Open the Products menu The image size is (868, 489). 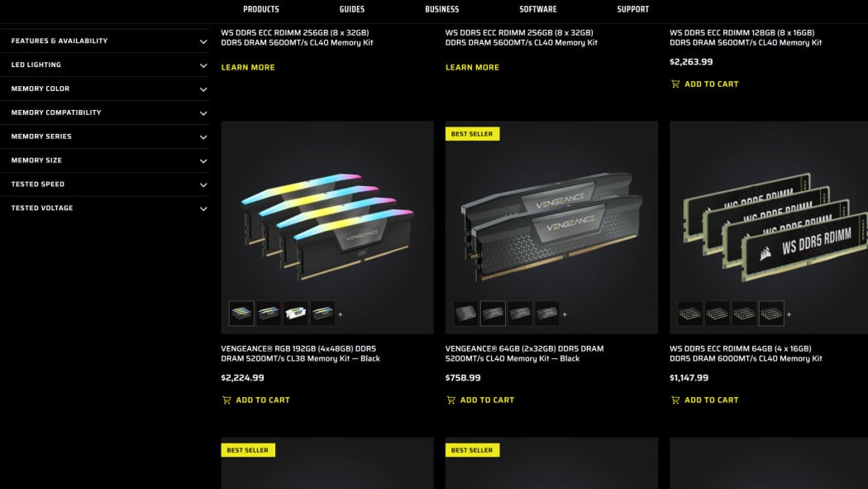pos(260,9)
